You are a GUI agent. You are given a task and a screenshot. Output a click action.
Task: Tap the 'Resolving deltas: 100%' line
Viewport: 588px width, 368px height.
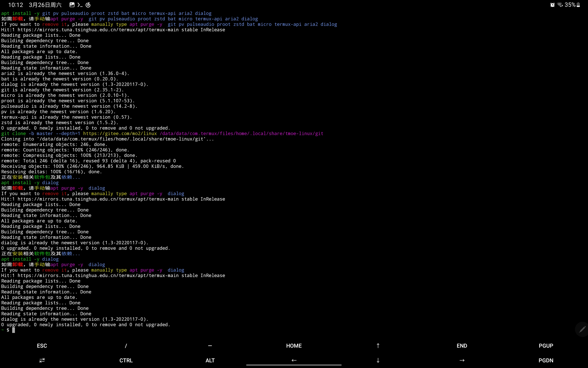point(52,172)
